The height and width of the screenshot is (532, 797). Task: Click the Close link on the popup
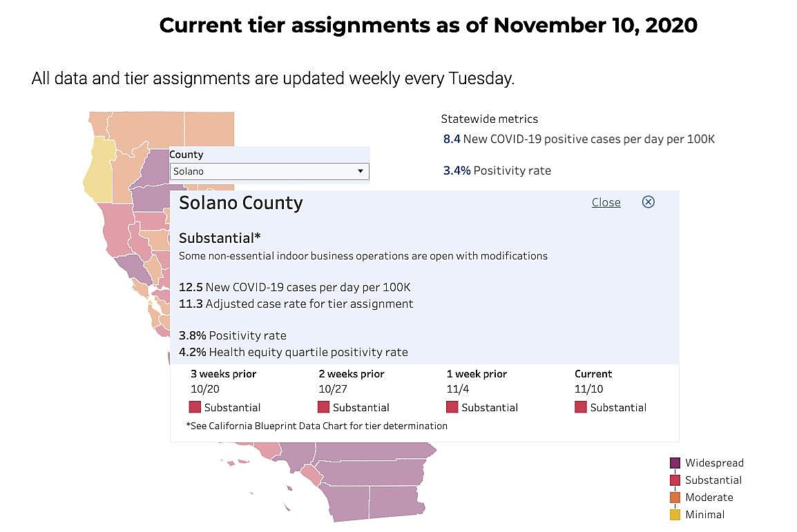(606, 202)
